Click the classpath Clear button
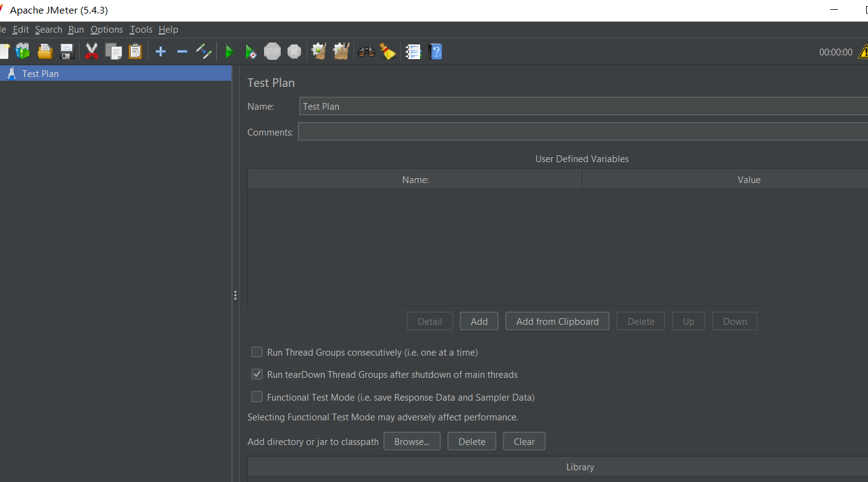This screenshot has height=482, width=868. click(524, 441)
